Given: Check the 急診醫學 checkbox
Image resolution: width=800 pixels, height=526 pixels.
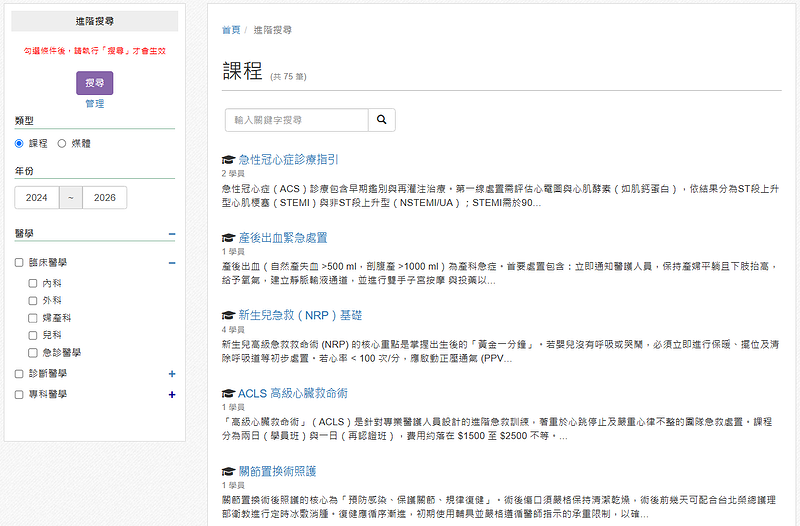Looking at the screenshot, I should coord(33,353).
